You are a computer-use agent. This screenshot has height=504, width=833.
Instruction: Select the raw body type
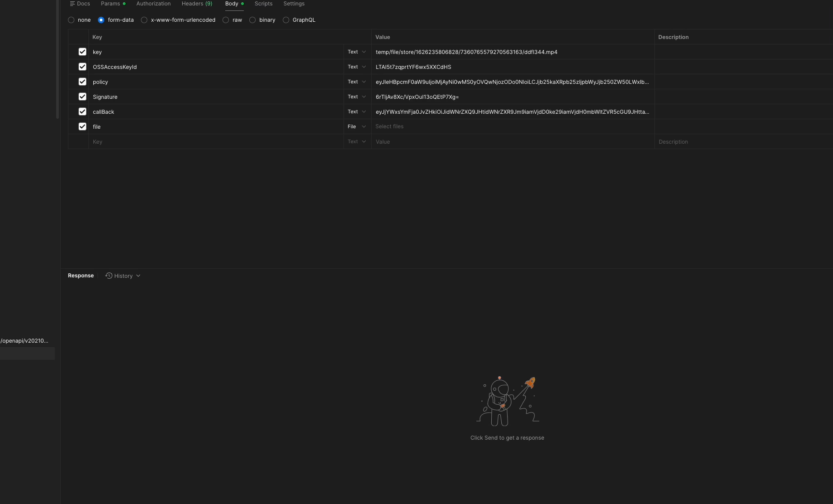226,20
